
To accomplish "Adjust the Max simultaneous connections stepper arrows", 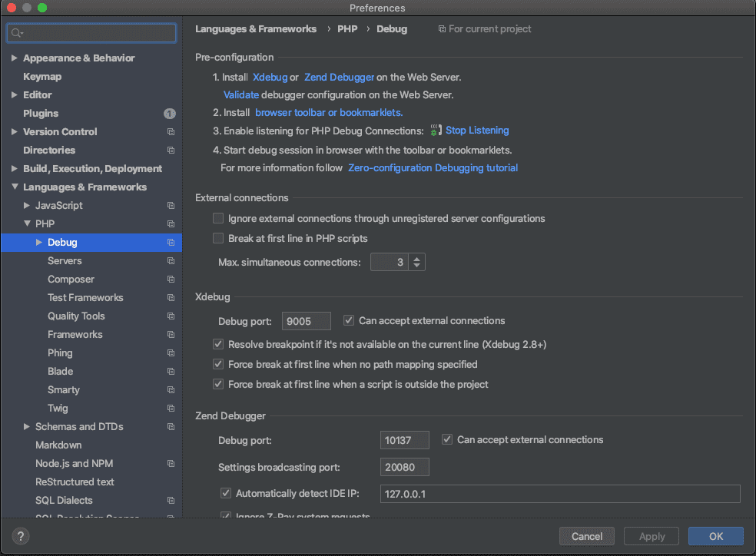I will pyautogui.click(x=416, y=263).
